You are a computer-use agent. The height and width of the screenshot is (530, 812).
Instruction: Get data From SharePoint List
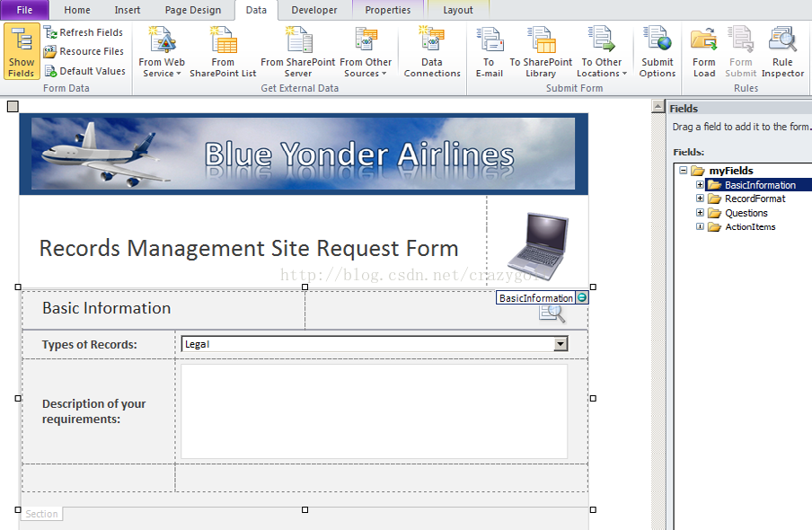tap(223, 52)
